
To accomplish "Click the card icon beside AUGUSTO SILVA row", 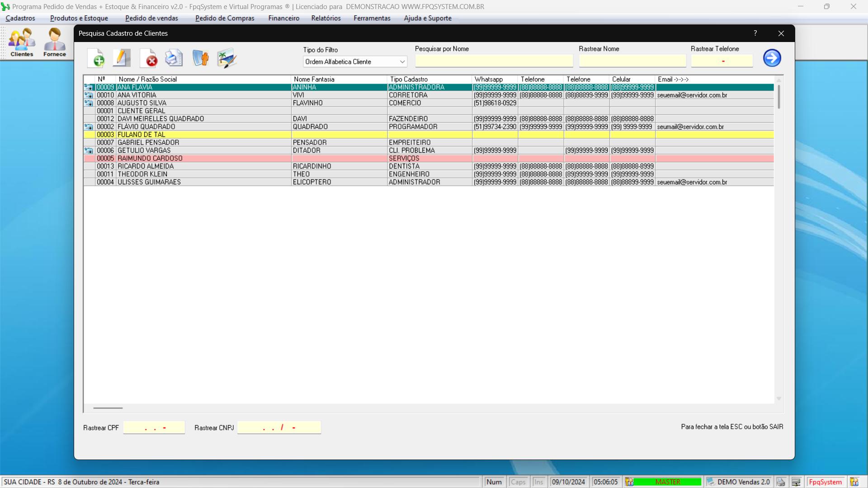I will [89, 103].
